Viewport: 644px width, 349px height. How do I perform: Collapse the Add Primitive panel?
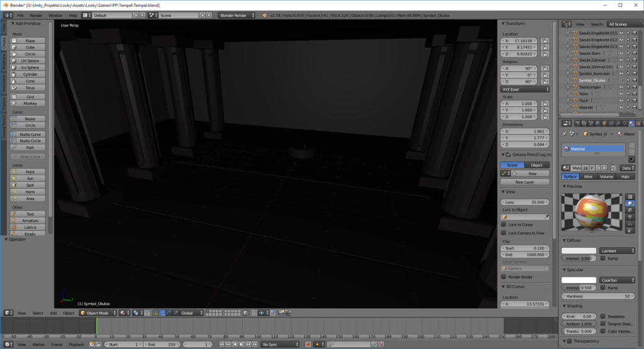click(x=13, y=24)
